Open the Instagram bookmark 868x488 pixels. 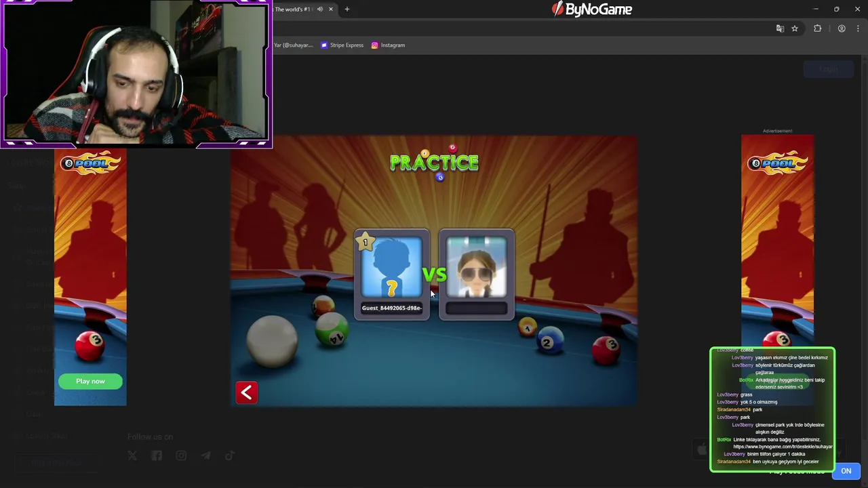388,45
